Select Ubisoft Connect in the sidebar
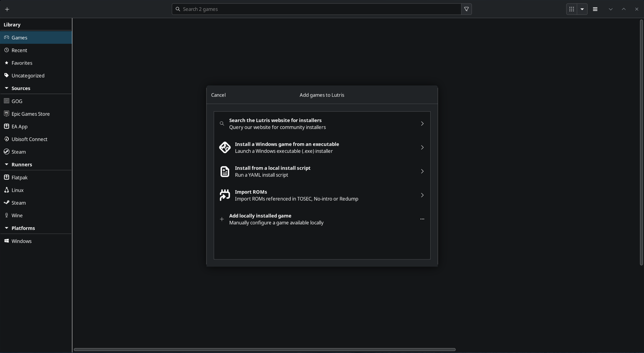644x353 pixels. pyautogui.click(x=29, y=139)
